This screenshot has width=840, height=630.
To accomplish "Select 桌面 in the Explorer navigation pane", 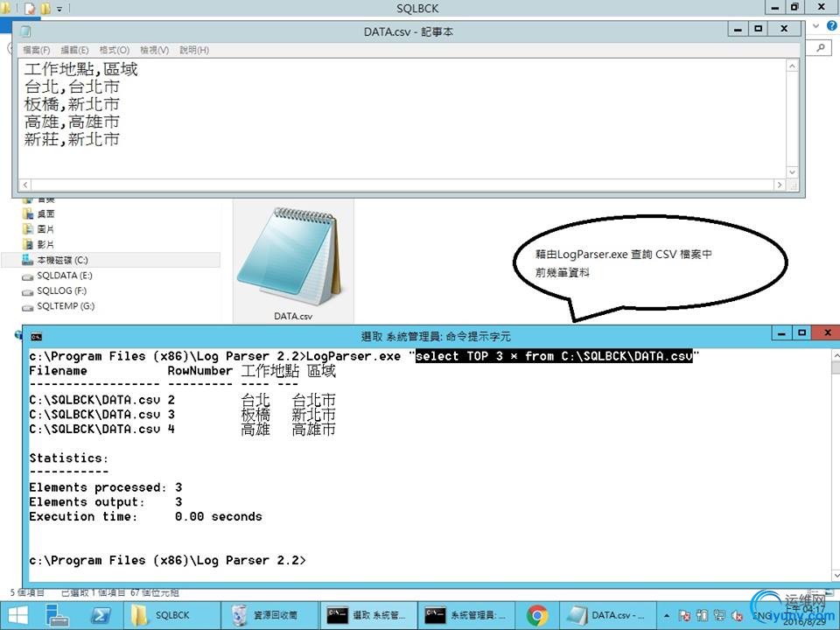I will [x=45, y=213].
